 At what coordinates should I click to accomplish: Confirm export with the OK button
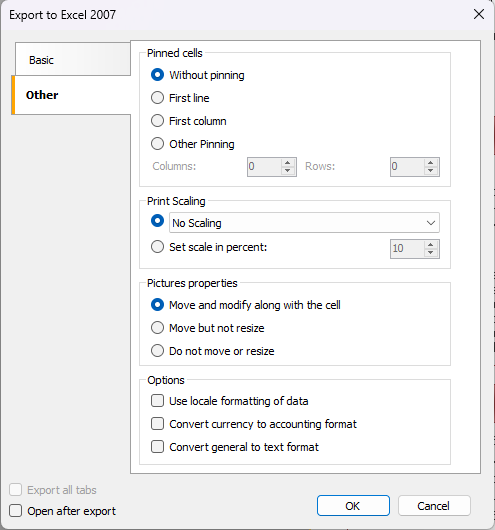point(353,506)
